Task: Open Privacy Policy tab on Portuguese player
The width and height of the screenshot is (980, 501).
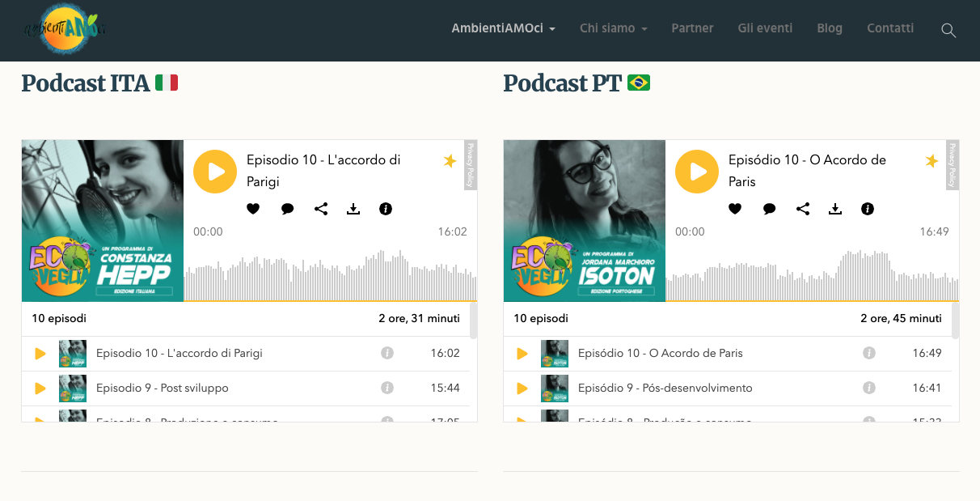Action: click(x=953, y=165)
